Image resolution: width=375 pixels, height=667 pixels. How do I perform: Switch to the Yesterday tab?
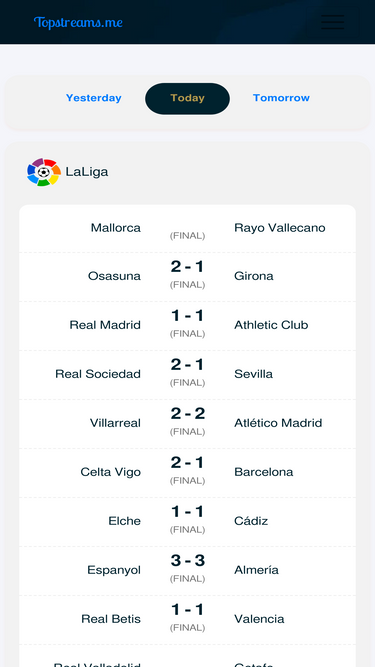coord(94,98)
